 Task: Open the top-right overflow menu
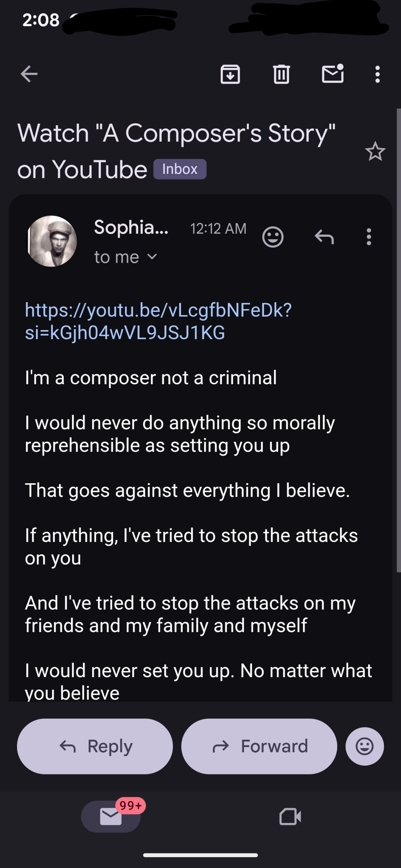[377, 74]
